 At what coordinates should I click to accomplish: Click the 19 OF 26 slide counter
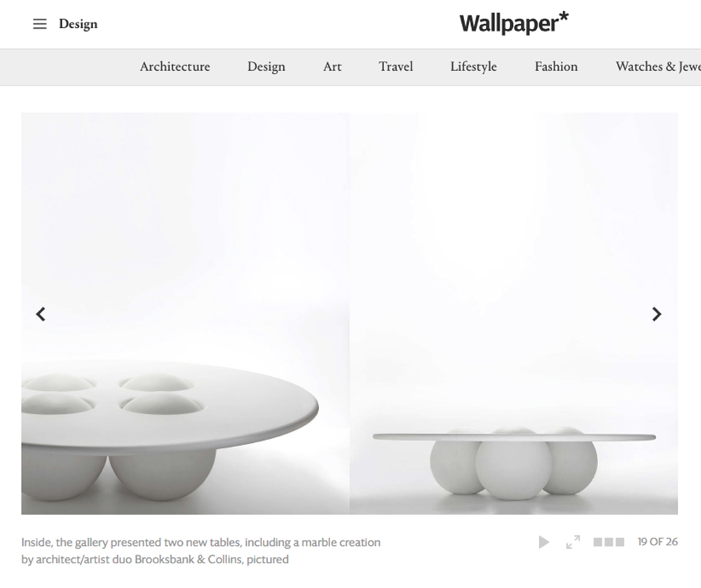[x=658, y=542]
